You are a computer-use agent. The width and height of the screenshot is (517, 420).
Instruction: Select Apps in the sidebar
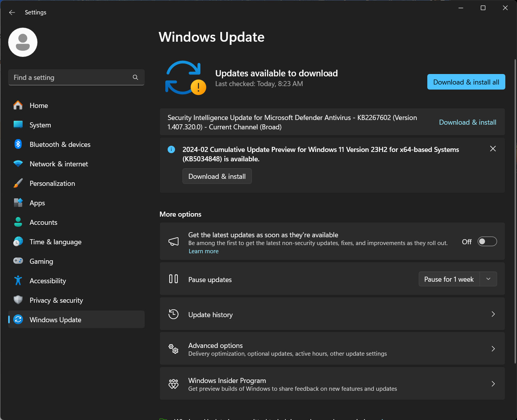click(37, 203)
